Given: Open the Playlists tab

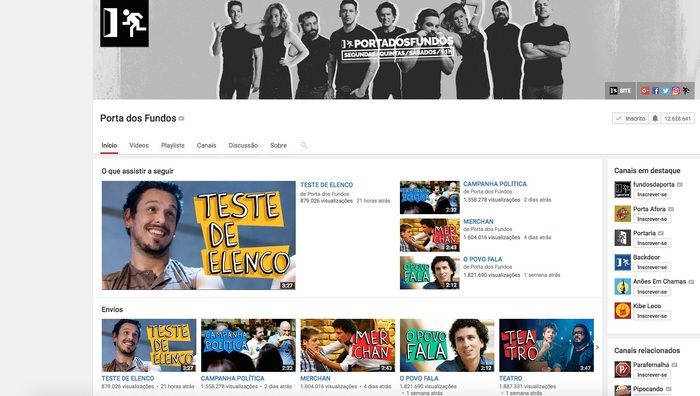Looking at the screenshot, I should pyautogui.click(x=173, y=146).
